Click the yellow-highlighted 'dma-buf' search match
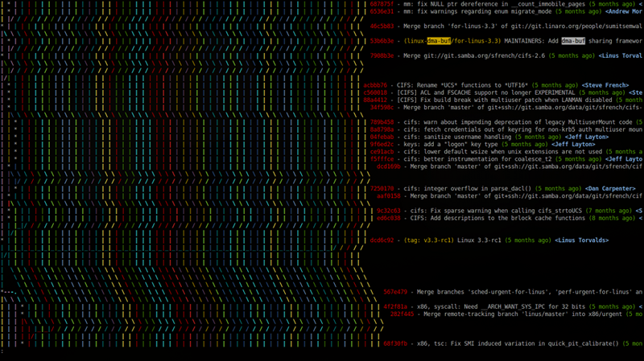 (x=439, y=41)
